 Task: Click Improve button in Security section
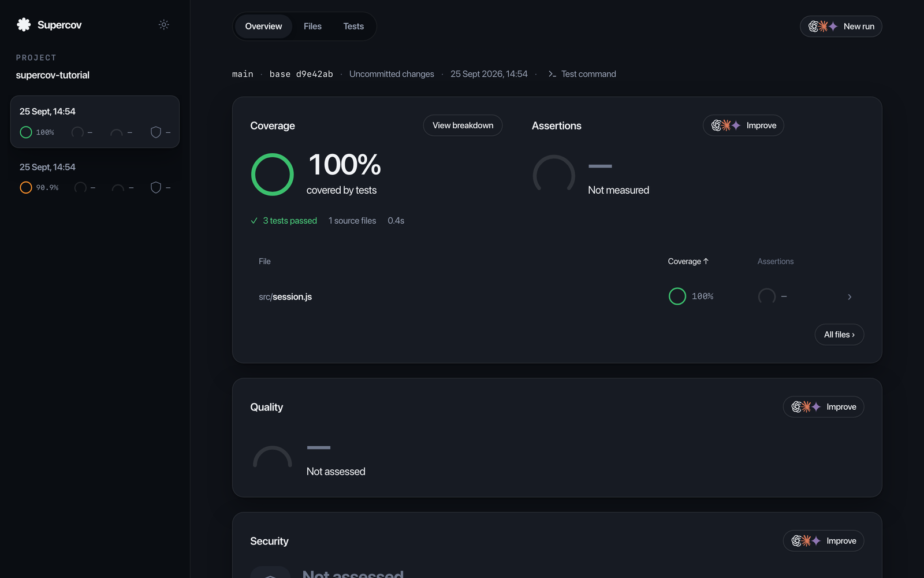824,541
